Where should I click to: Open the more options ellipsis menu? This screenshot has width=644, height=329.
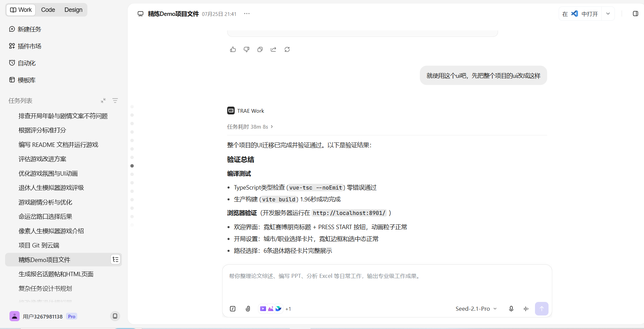click(x=247, y=14)
